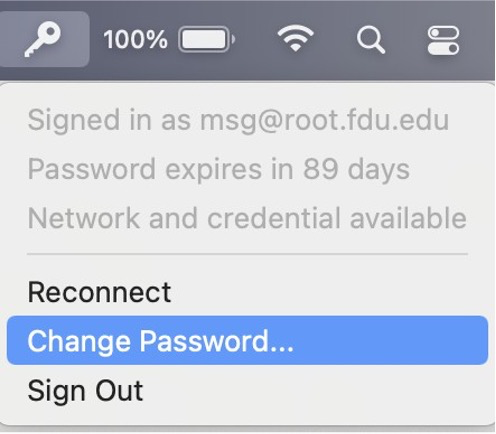Viewport: 496px width, 434px height.
Task: Choose Change Password... menu item
Action: click(x=247, y=340)
